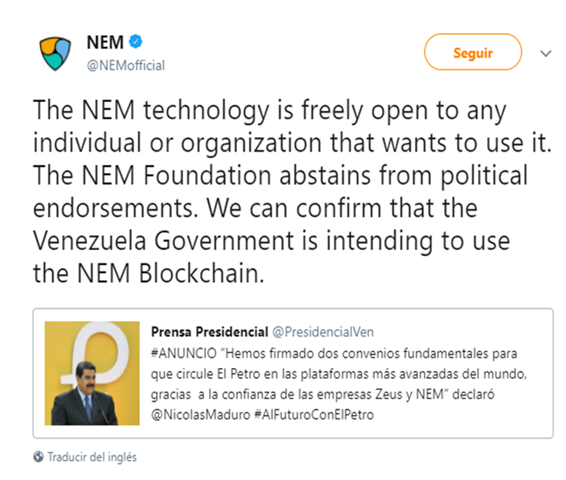Click the NEM shield logo avatar
The image size is (566, 480).
pyautogui.click(x=55, y=53)
